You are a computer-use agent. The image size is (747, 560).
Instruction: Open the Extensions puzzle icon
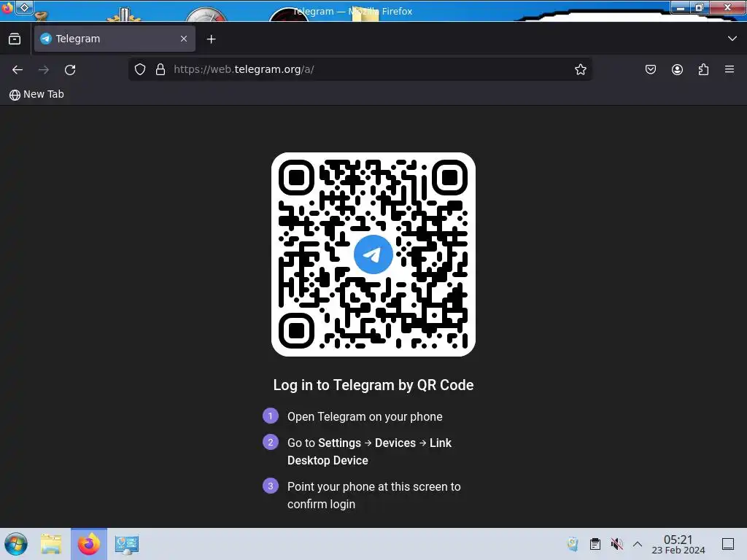pos(703,69)
